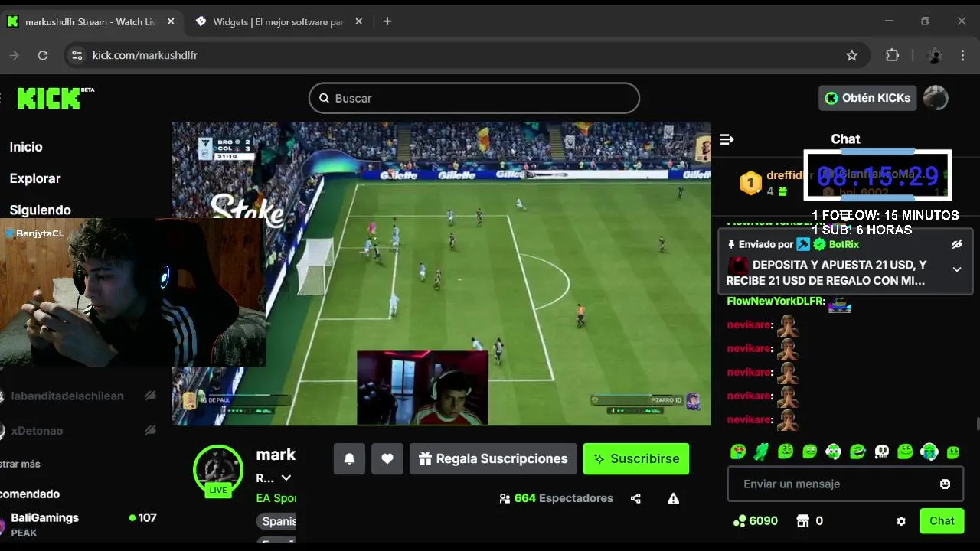
Task: Open a new browser tab
Action: click(x=387, y=21)
